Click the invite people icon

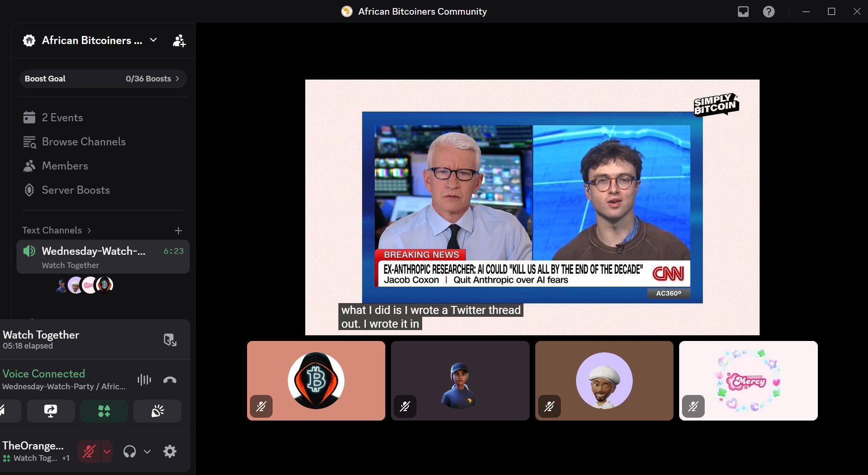coord(179,41)
